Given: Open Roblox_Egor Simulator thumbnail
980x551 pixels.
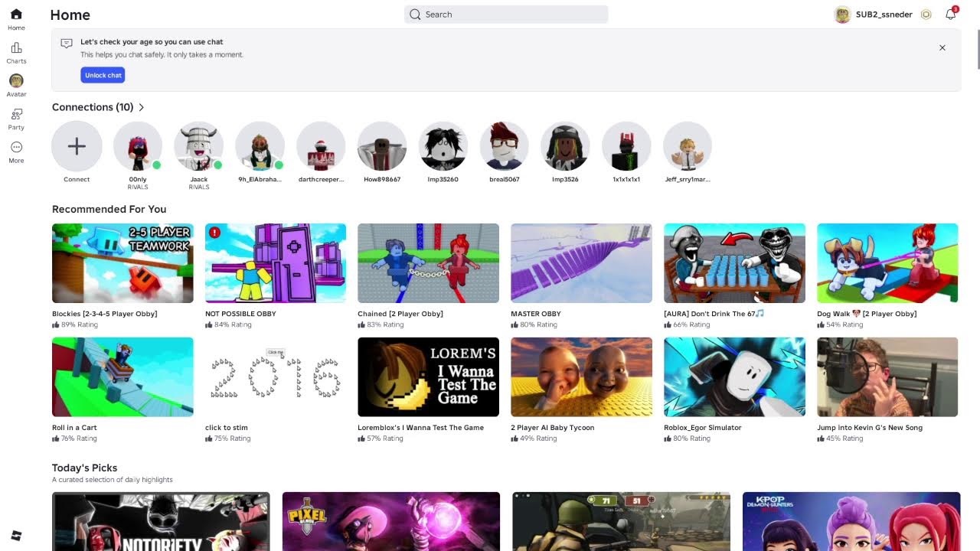Looking at the screenshot, I should [x=734, y=377].
